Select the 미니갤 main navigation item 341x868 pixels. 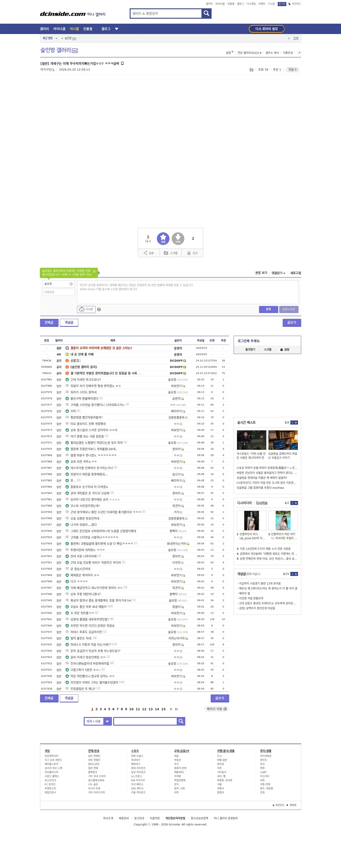(74, 29)
